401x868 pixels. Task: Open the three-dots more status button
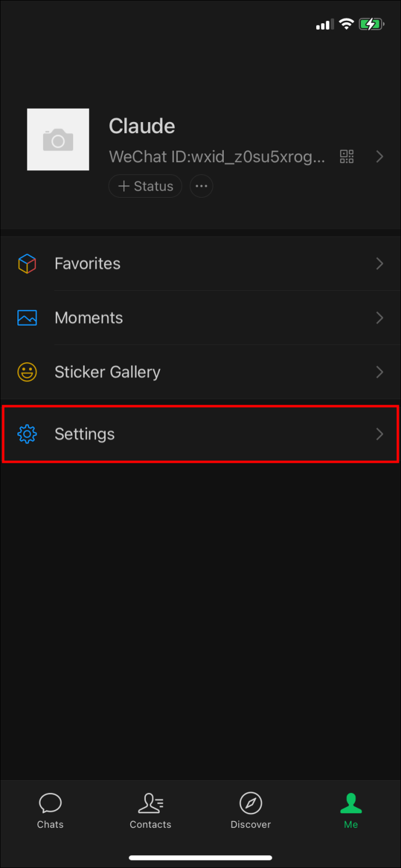tap(202, 186)
